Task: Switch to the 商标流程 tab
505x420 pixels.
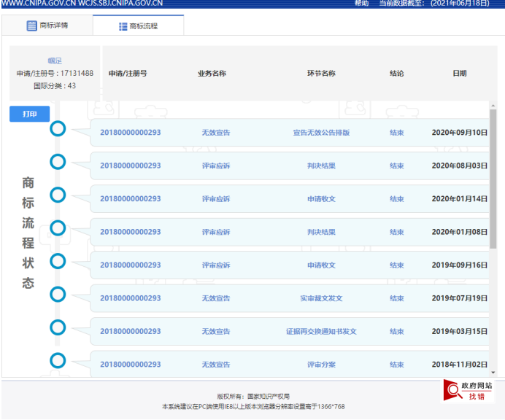Action: (138, 26)
